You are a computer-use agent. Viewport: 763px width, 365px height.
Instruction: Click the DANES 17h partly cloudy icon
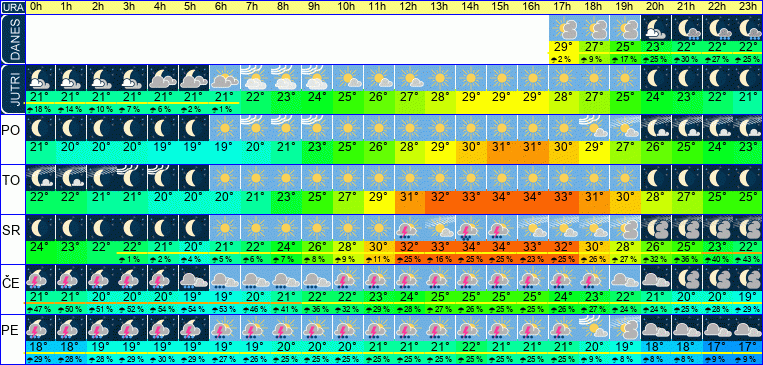(x=563, y=28)
